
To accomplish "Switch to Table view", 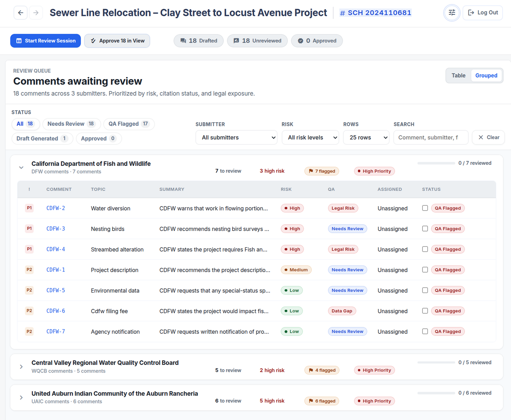I will [459, 76].
